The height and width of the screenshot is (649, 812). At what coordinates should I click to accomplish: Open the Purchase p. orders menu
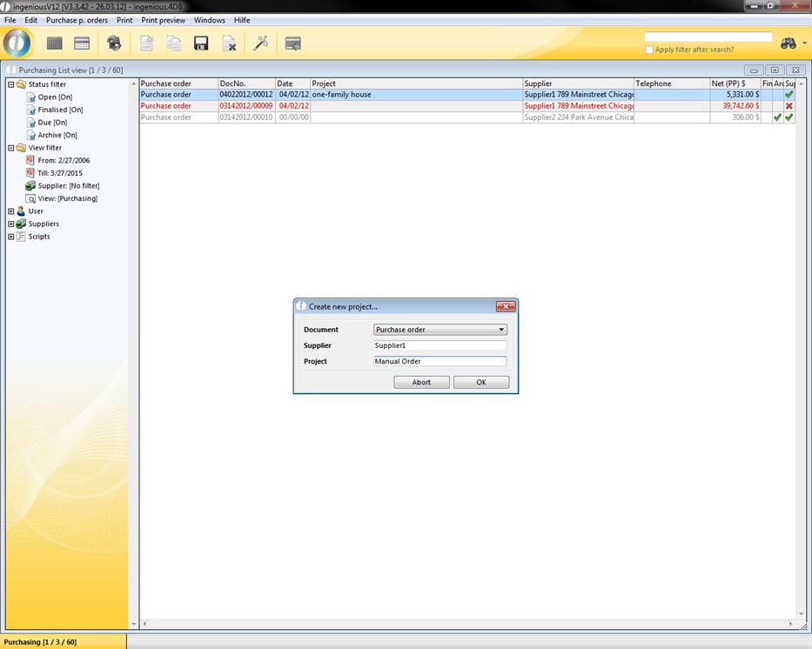tap(77, 20)
